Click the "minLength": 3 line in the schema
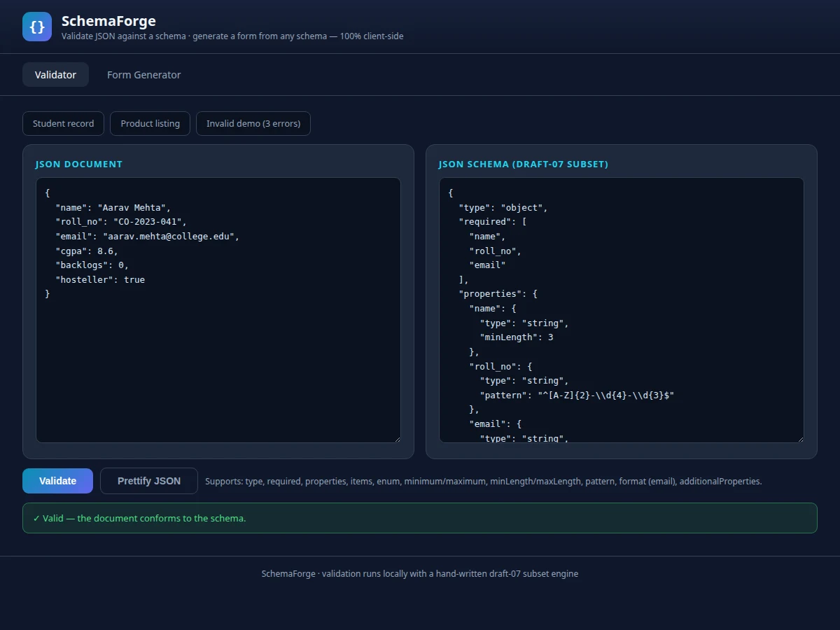840x630 pixels. pyautogui.click(x=517, y=337)
